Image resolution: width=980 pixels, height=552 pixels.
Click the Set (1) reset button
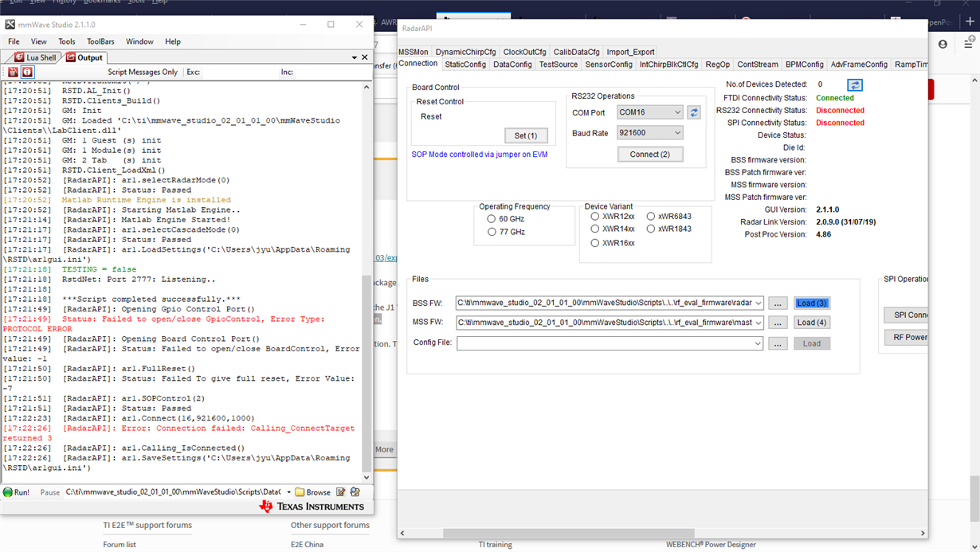(526, 135)
